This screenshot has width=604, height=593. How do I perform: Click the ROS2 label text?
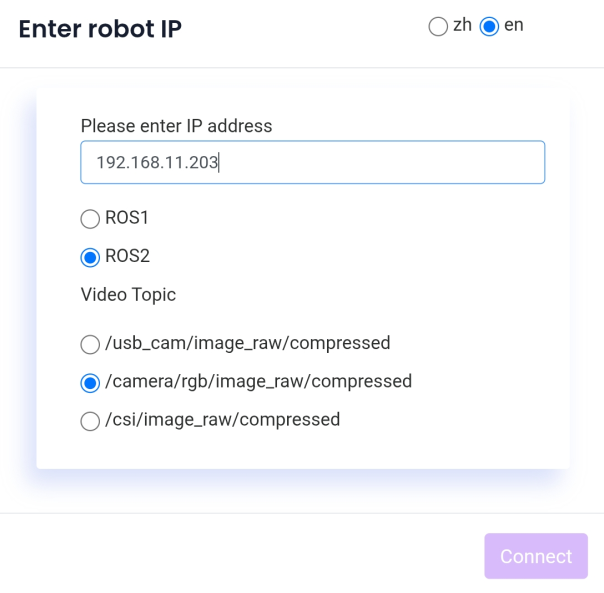[128, 256]
